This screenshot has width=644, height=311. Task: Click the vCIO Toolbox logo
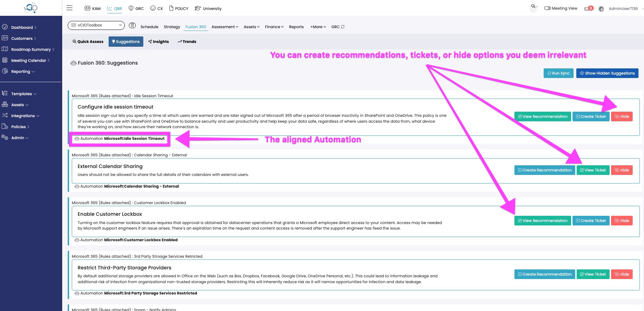(x=31, y=8)
